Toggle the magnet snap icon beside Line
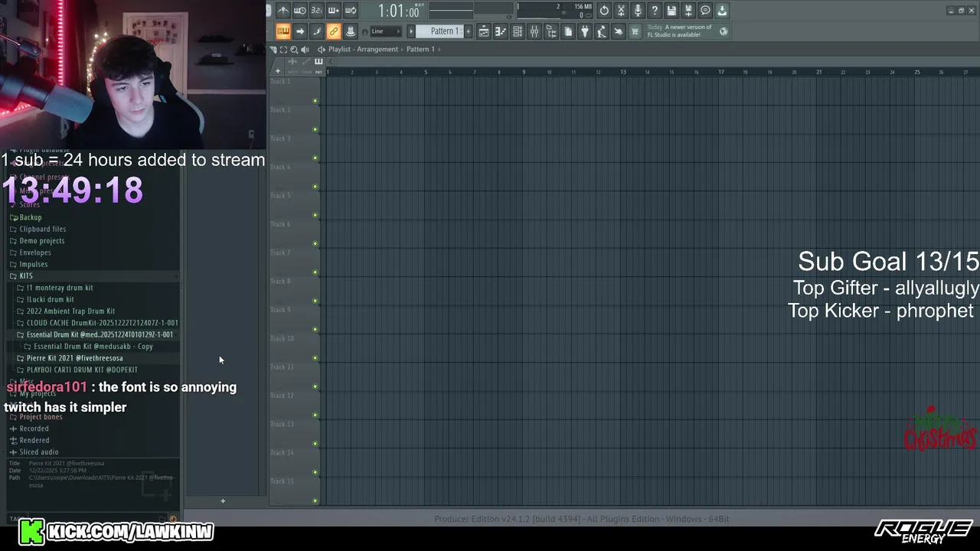Screen dimensions: 980x551 [364, 31]
